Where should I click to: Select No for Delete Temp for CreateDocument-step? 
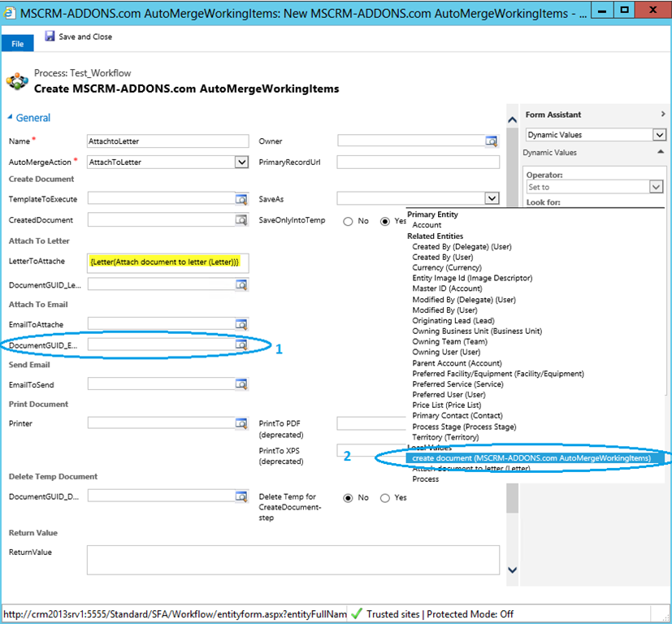348,497
